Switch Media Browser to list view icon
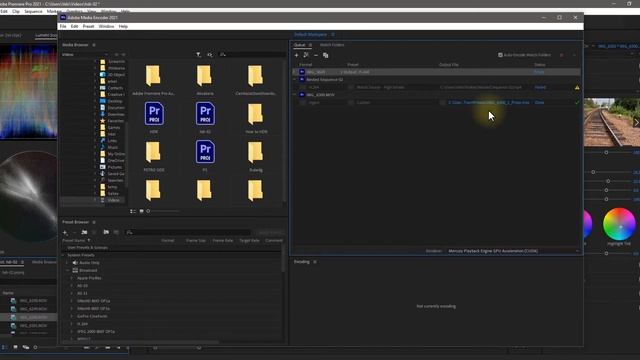The width and height of the screenshot is (640, 360). [133, 211]
